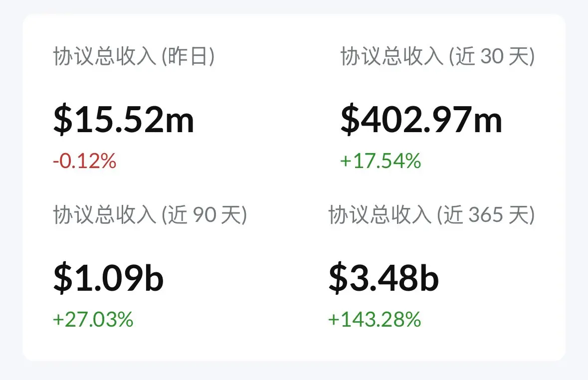Click the 协议总收入 (近 30 天) label
The image size is (588, 380).
coord(437,56)
